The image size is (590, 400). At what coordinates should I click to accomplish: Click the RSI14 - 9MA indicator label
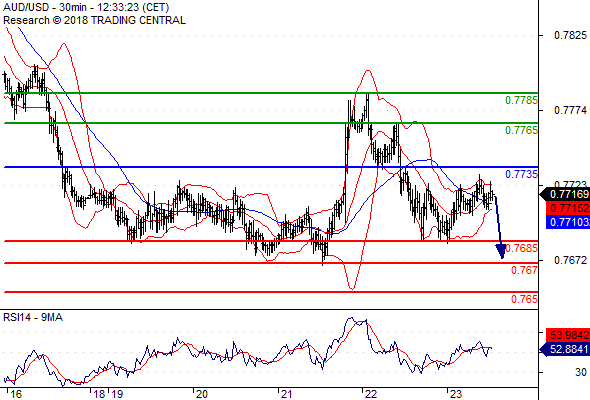click(33, 318)
